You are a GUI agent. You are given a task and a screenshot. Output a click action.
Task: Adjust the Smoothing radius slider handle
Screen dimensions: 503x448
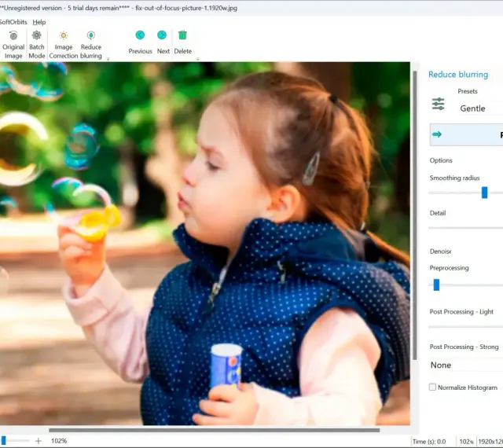[x=484, y=193]
